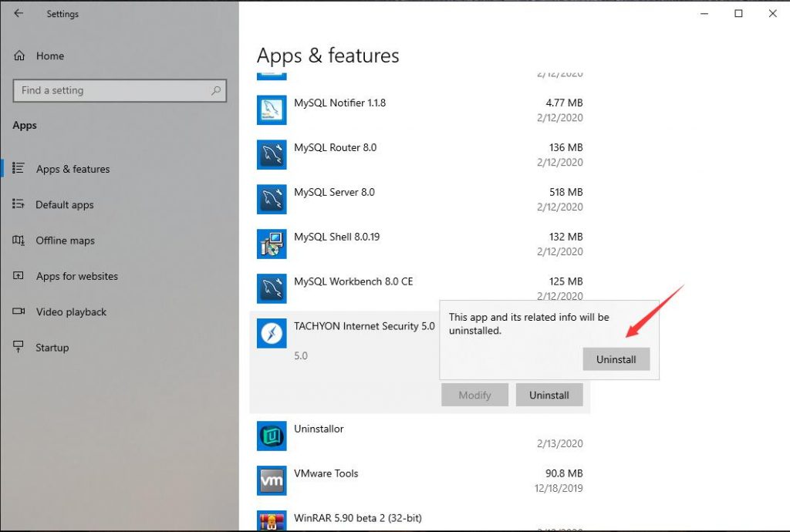Click the disabled Modify button

474,395
